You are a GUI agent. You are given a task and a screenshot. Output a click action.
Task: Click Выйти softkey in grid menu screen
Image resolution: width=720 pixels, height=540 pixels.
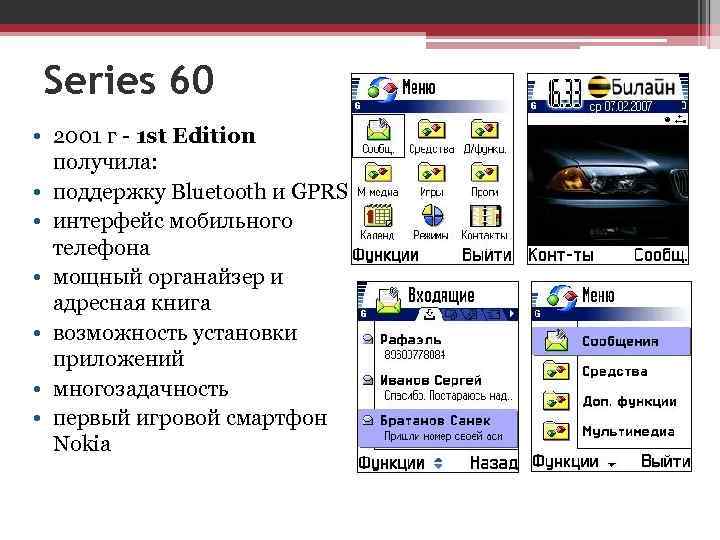[487, 255]
